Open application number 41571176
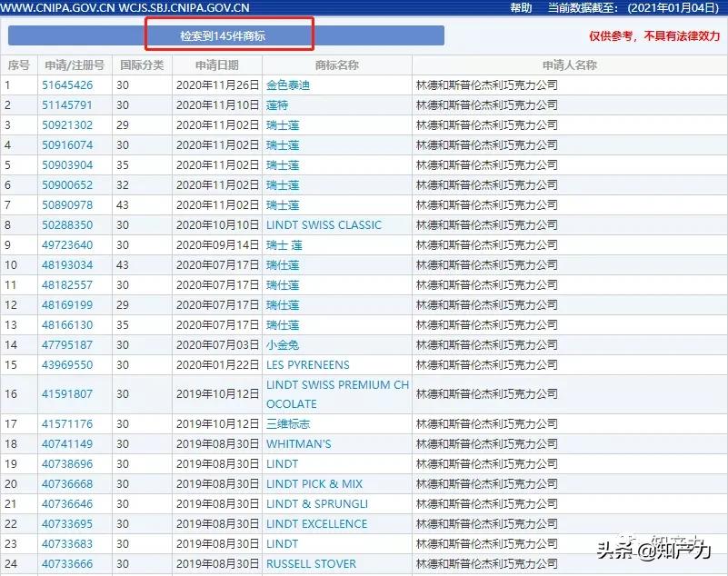The width and height of the screenshot is (728, 576). point(67,423)
